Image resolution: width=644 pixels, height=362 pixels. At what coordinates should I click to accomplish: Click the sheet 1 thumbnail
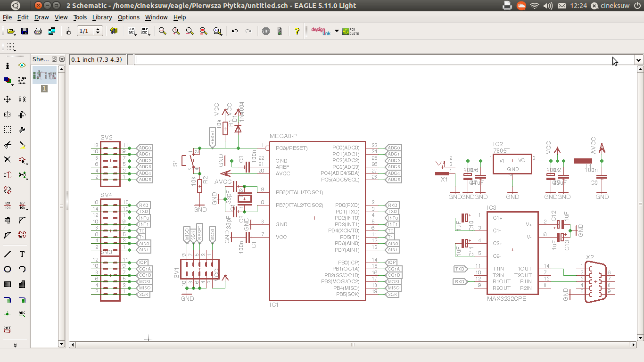pyautogui.click(x=44, y=75)
